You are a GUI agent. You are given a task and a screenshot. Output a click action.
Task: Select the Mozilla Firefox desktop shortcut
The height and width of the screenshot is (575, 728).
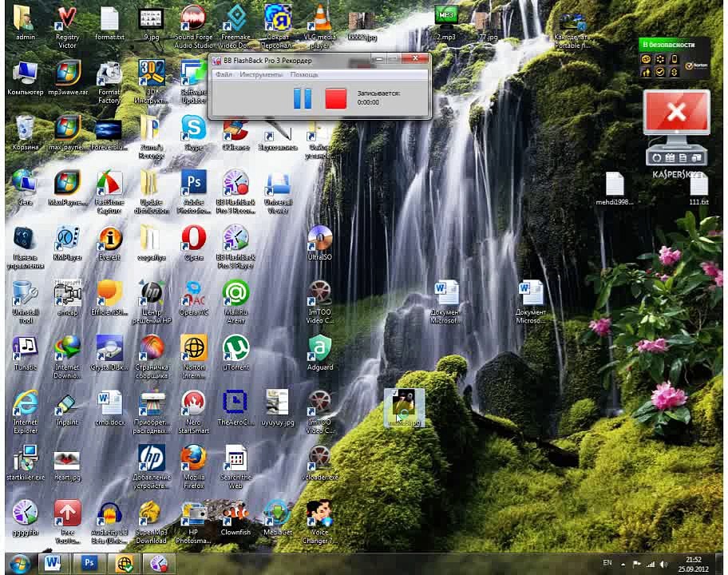tap(194, 466)
